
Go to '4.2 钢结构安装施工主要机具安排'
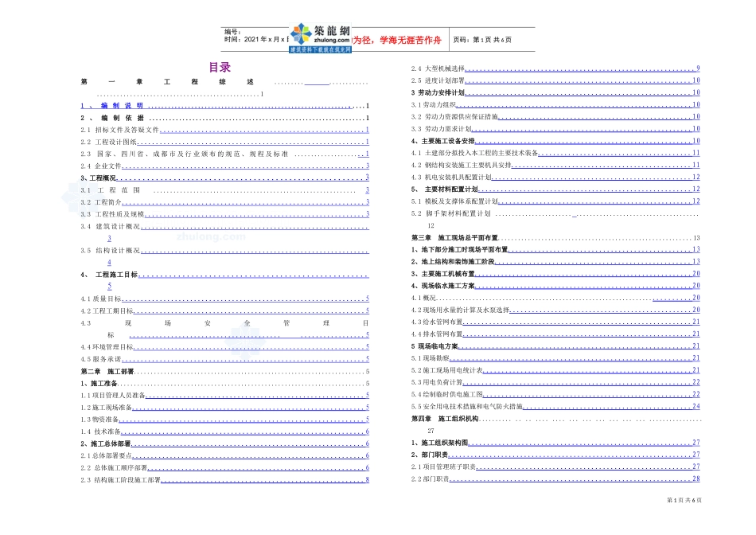(555, 165)
